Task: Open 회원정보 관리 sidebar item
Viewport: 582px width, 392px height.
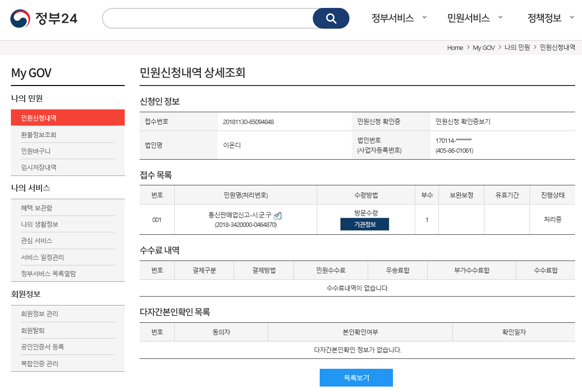Action: [40, 313]
